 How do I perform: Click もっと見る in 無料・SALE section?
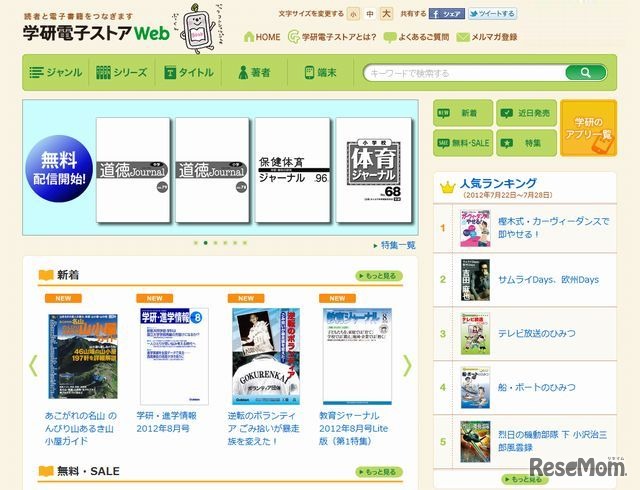point(379,472)
